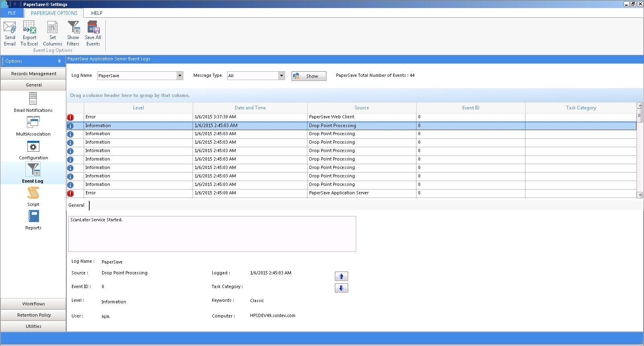This screenshot has height=346, width=644.
Task: Open the FILE tab
Action: 12,13
